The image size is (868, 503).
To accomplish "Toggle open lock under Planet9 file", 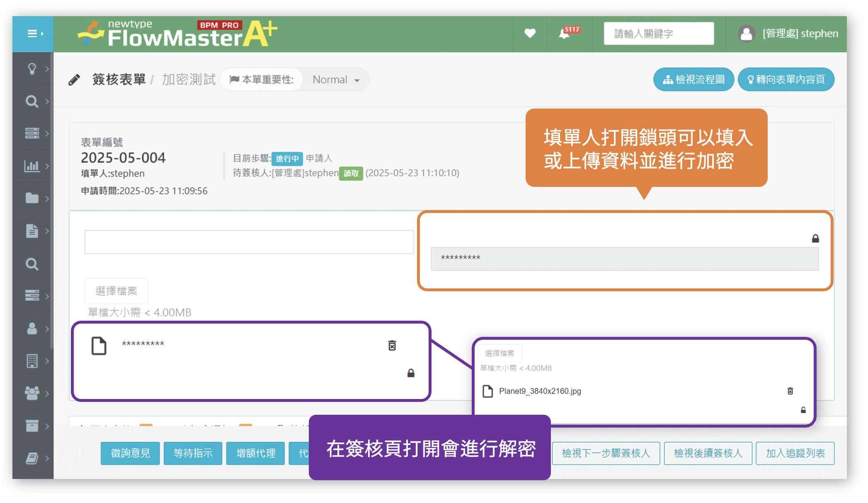I will (x=803, y=410).
